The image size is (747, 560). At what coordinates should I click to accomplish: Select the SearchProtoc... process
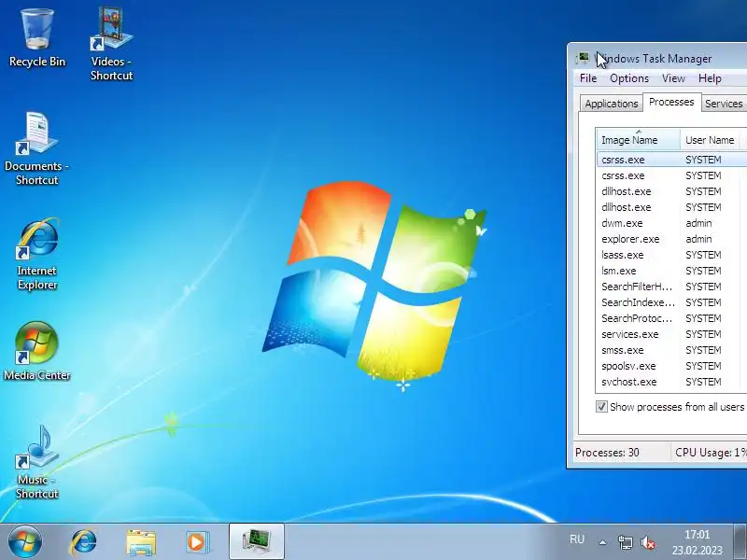[x=671, y=318]
